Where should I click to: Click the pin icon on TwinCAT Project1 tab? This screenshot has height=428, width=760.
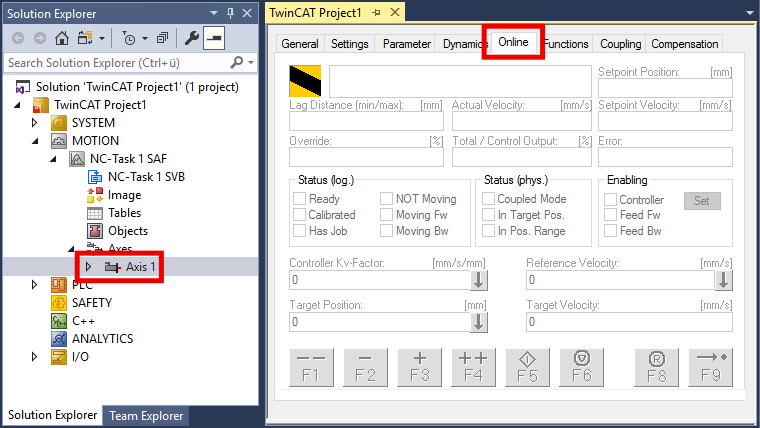click(x=376, y=13)
